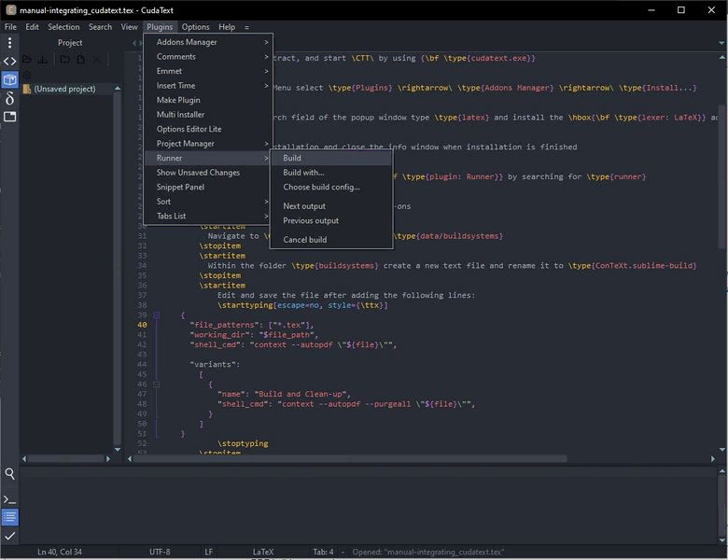Collapse the fold marker at line 46
The image size is (728, 560).
[157, 385]
